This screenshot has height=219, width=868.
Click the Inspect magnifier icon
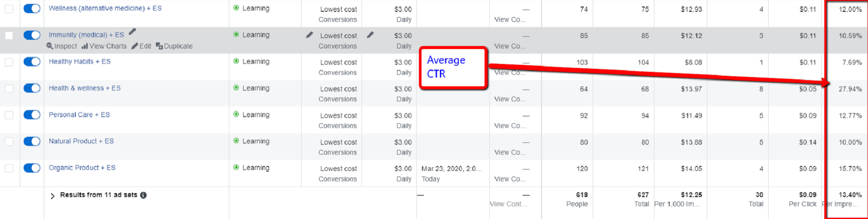point(50,46)
